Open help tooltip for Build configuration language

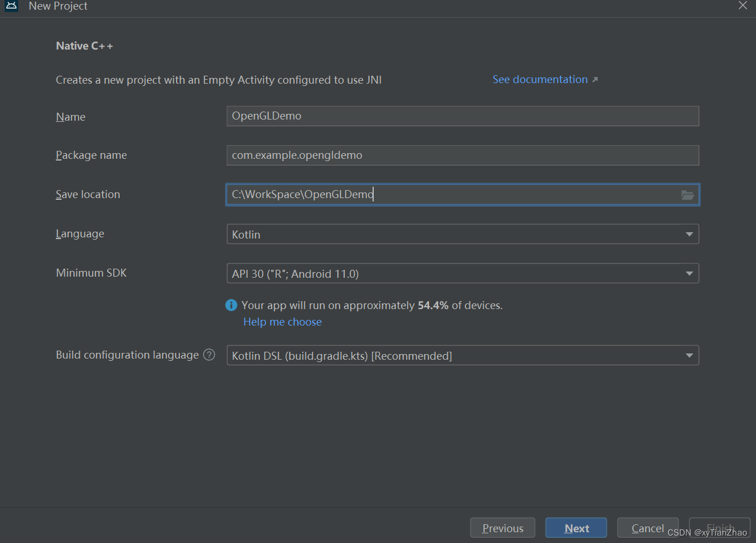point(209,355)
